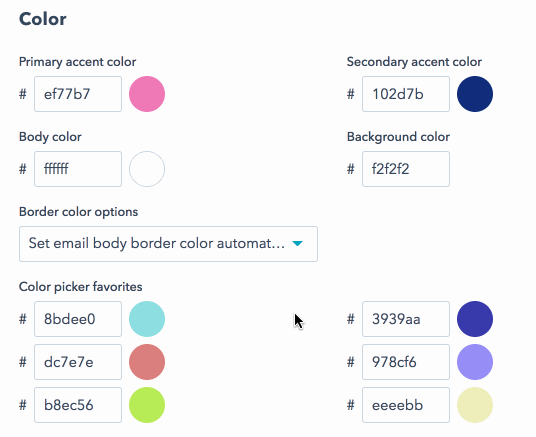536x437 pixels.
Task: Click the favorite color field 3939aa
Action: (x=406, y=319)
